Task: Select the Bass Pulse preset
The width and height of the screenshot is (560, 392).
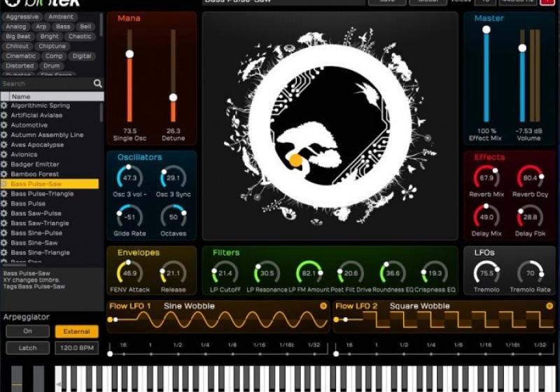Action: [28, 204]
